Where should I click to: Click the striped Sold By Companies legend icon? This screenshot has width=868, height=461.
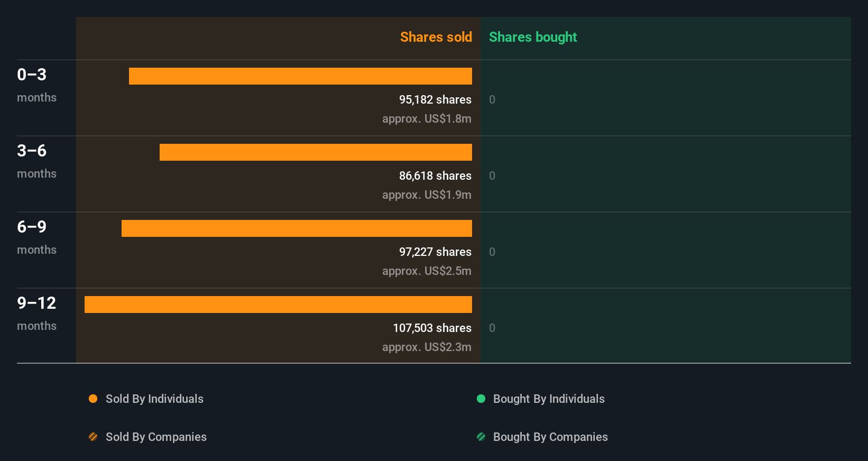93,437
